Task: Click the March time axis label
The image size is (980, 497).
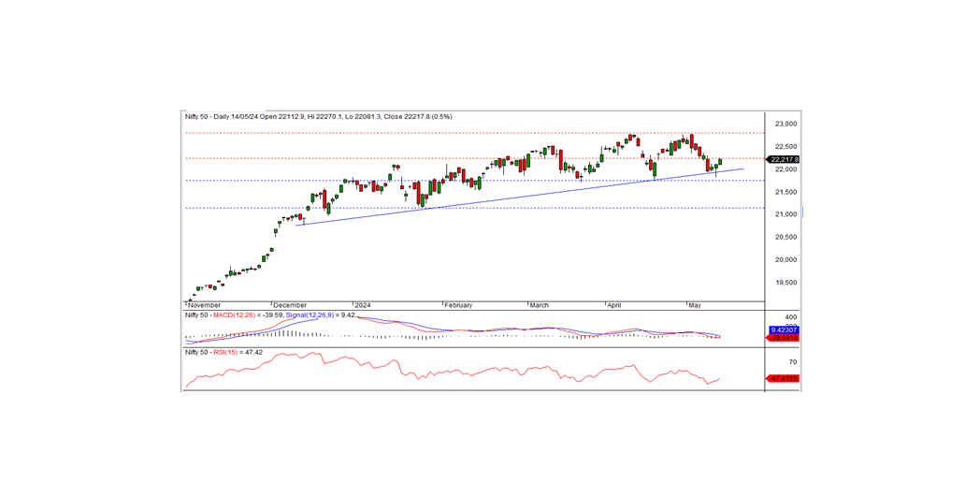Action: [x=539, y=305]
